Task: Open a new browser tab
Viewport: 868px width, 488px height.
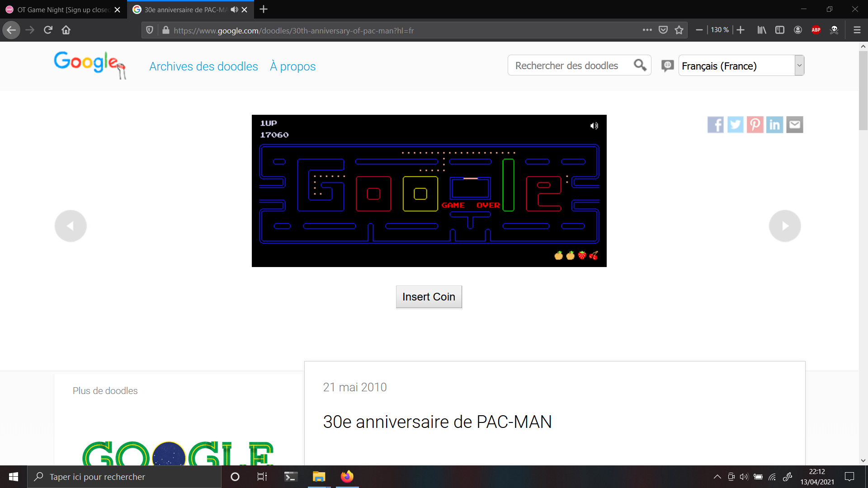Action: 264,9
